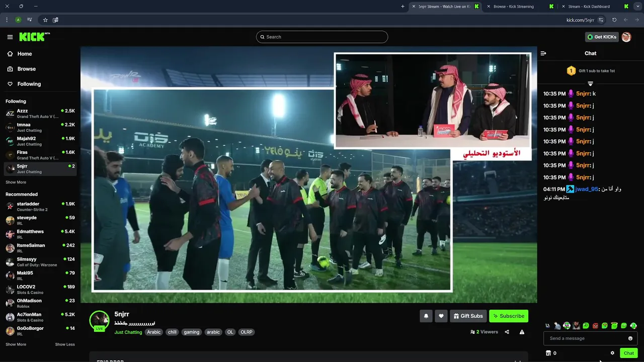Screen dimensions: 644x362
Task: Click the KICK logo
Action: pyautogui.click(x=34, y=37)
